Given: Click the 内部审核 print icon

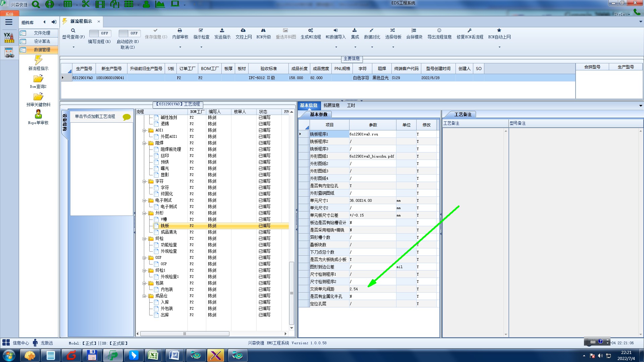Looking at the screenshot, I should [x=180, y=31].
